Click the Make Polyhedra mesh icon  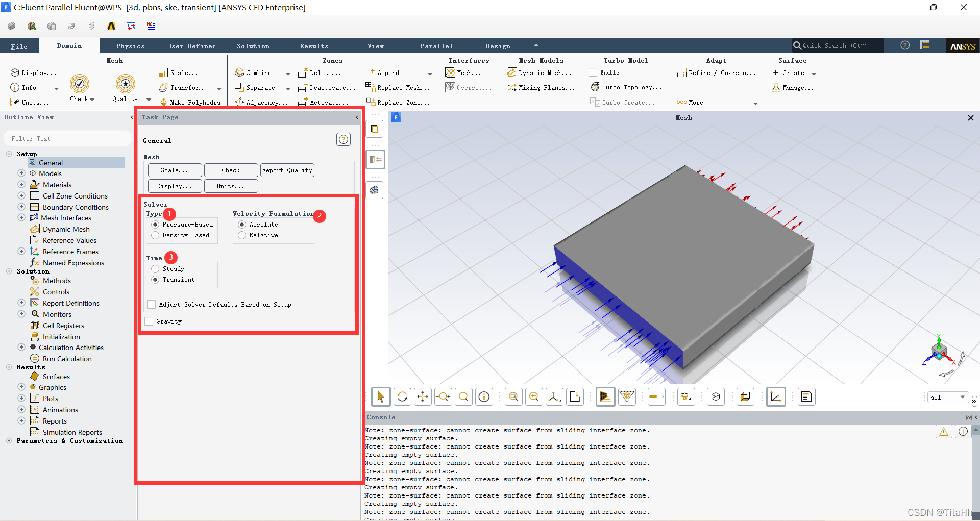(x=164, y=102)
